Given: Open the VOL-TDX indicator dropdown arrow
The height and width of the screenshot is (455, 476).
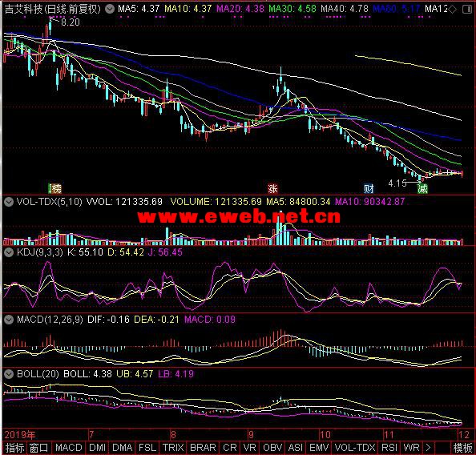Looking at the screenshot, I should point(9,202).
